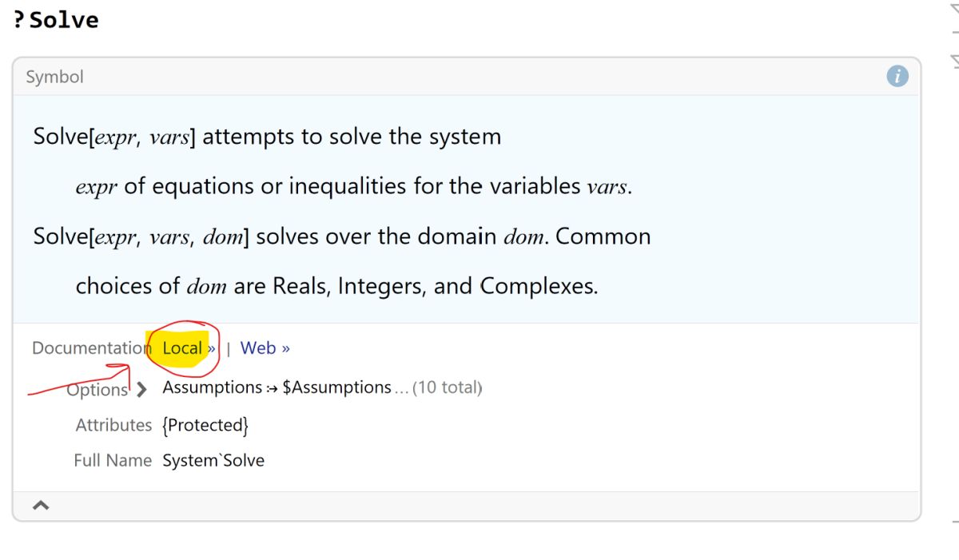Click the Full Name row label
The width and height of the screenshot is (959, 560).
[113, 460]
